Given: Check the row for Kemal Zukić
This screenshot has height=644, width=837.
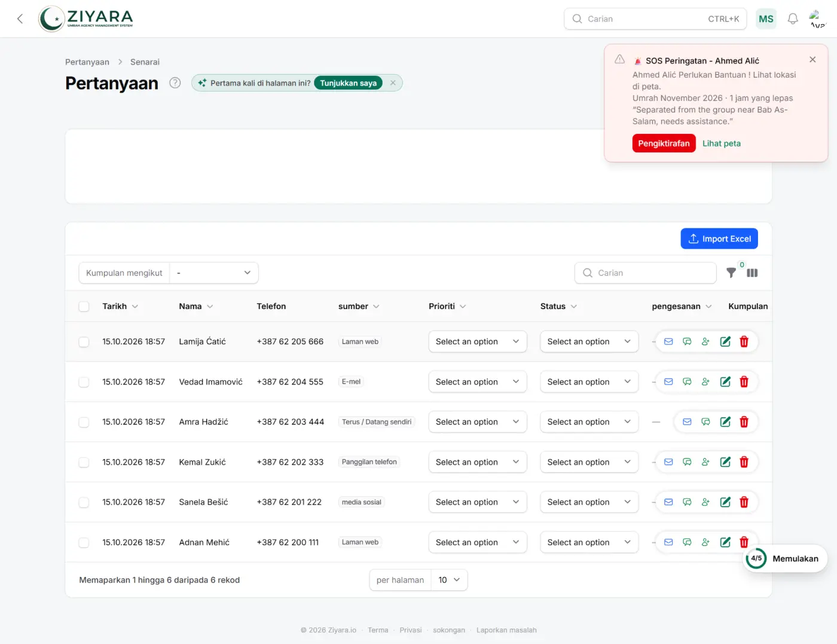Looking at the screenshot, I should click(84, 462).
